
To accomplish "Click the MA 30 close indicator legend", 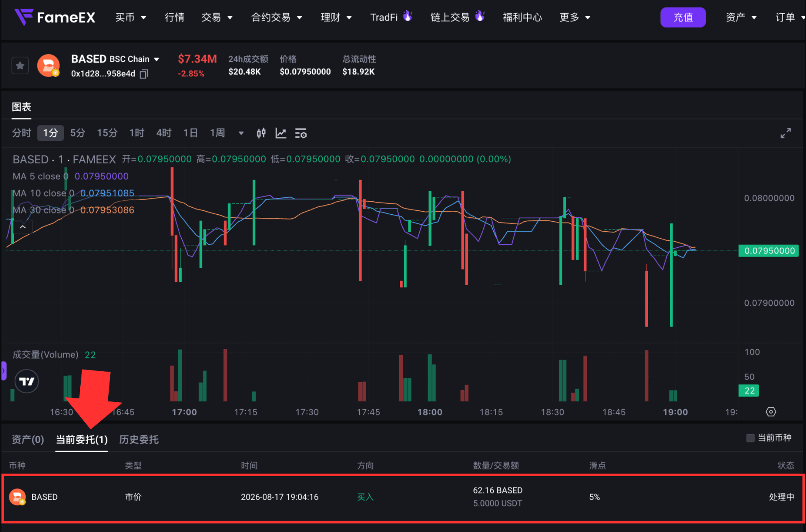I will click(x=73, y=210).
